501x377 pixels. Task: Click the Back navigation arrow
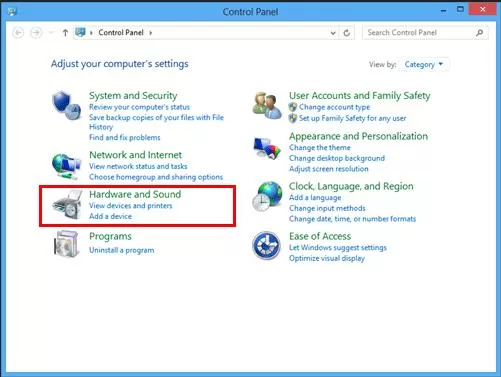[18, 33]
